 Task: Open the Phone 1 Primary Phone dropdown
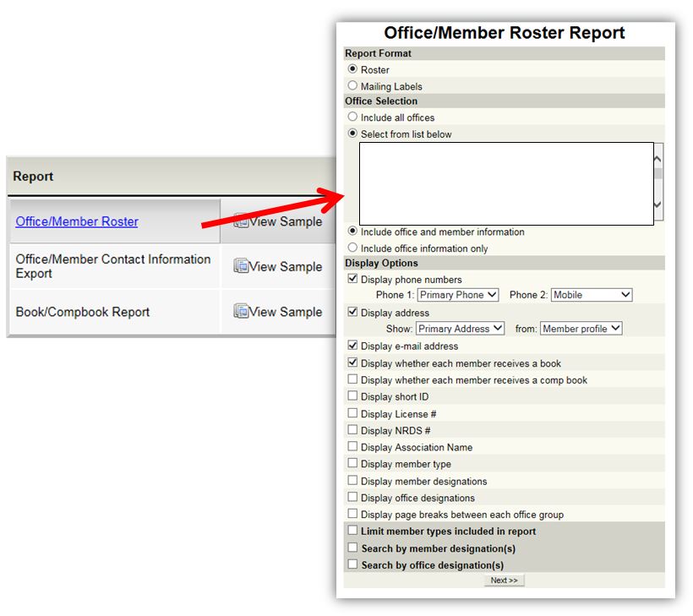(458, 295)
